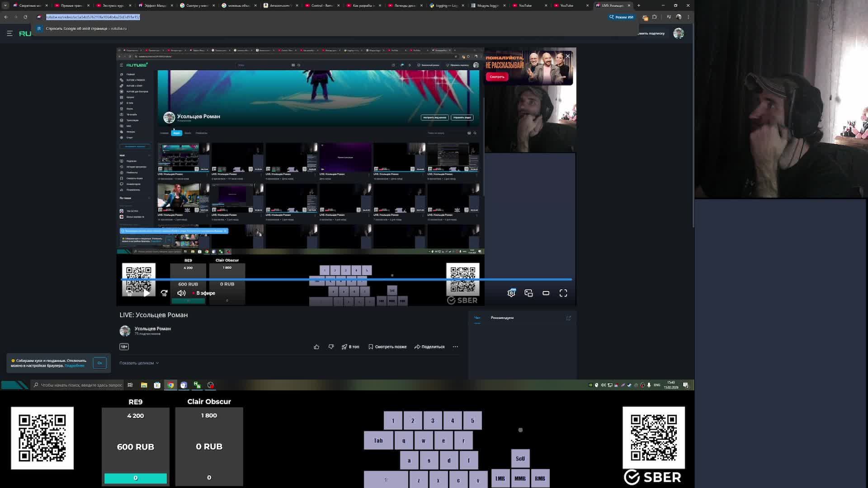The height and width of the screenshot is (488, 868).
Task: Click the 'В топ' rocket button
Action: tap(350, 347)
